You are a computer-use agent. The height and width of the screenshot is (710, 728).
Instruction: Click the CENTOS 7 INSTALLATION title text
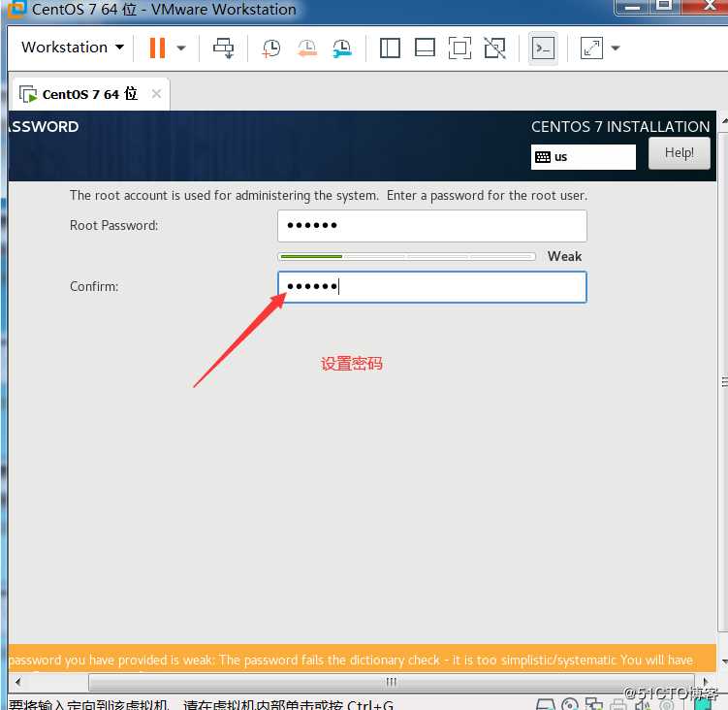pyautogui.click(x=620, y=127)
